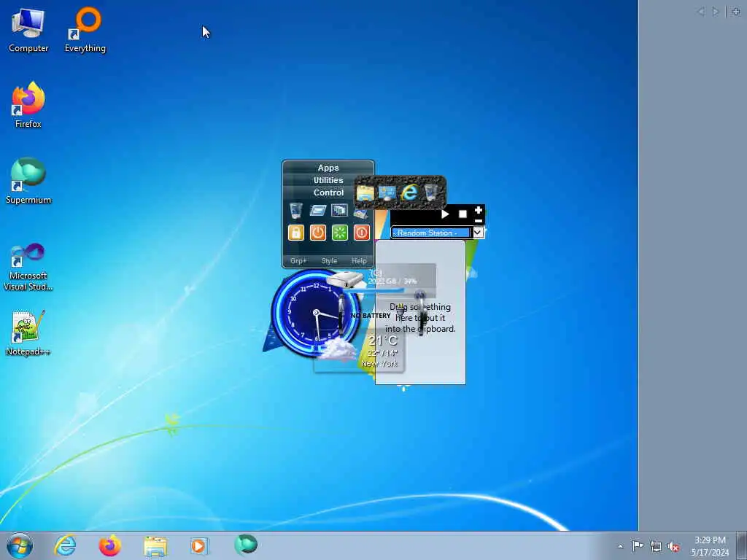
Task: Go to next sidebar gadget page
Action: pos(715,12)
